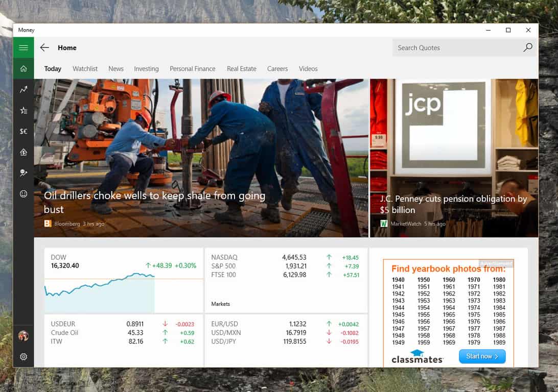
Task: Pick year 1965 in the yearbook ad
Action: coord(449,314)
